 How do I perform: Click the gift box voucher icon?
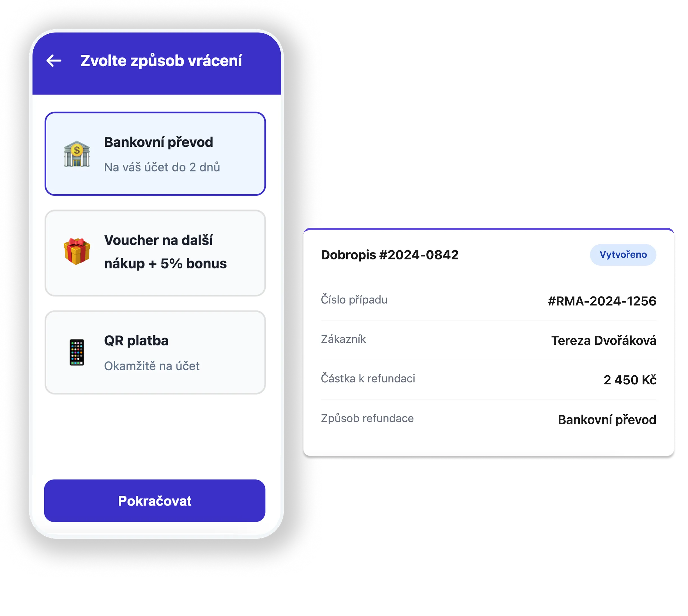tap(77, 251)
